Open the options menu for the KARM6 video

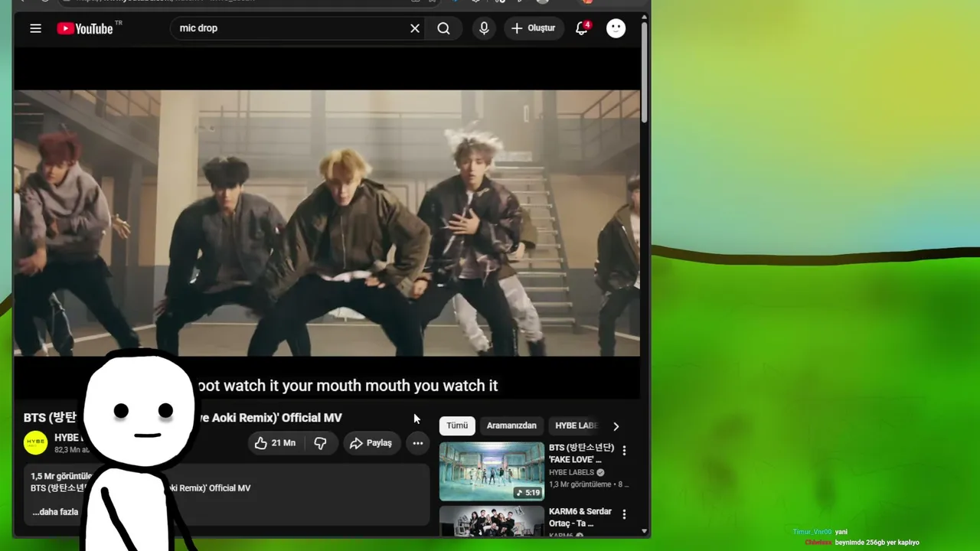(624, 515)
